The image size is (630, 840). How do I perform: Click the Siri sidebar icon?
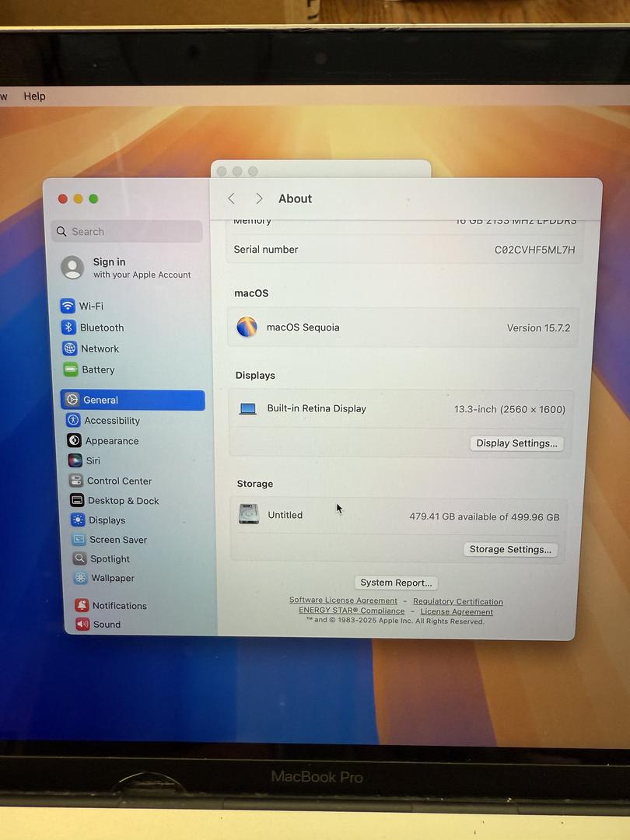click(x=75, y=460)
